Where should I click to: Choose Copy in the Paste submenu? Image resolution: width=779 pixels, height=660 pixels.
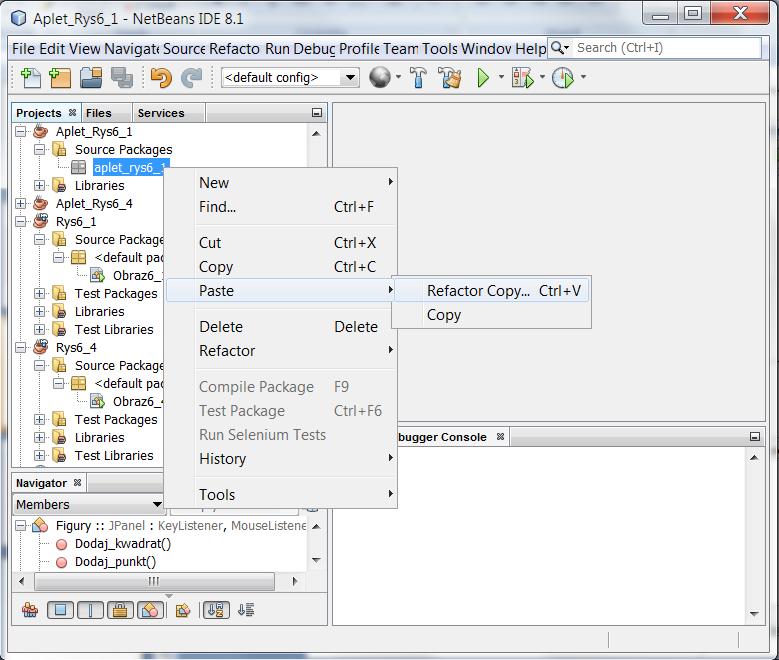491,315
